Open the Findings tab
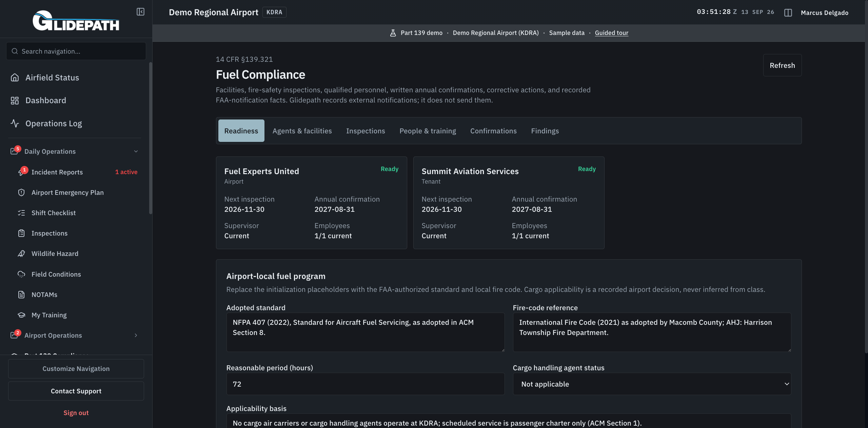The height and width of the screenshot is (428, 868). 545,131
